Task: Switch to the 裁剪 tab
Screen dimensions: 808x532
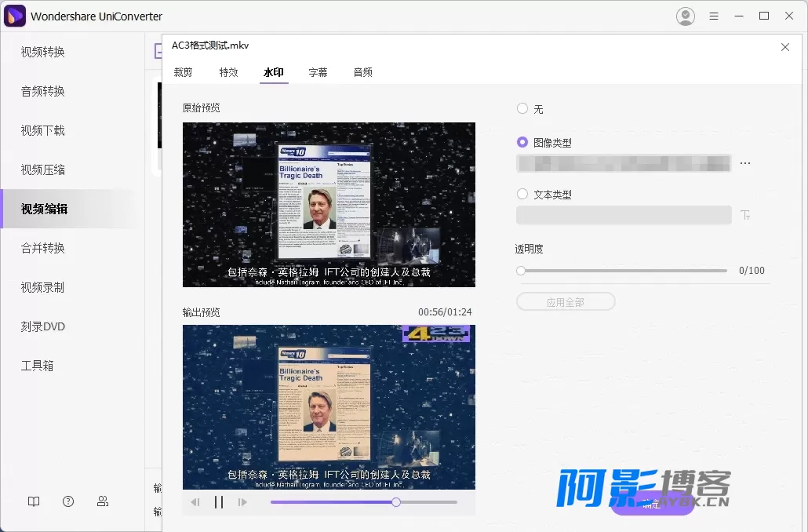Action: (183, 73)
